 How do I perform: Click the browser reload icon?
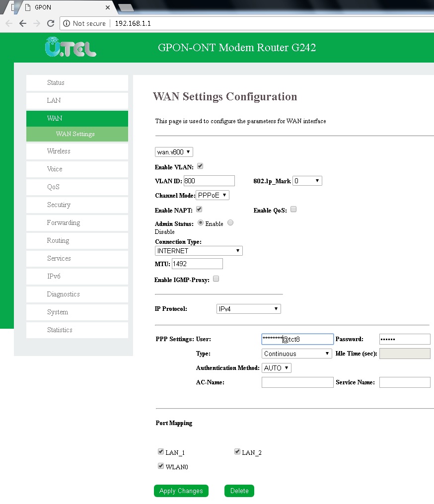point(50,23)
